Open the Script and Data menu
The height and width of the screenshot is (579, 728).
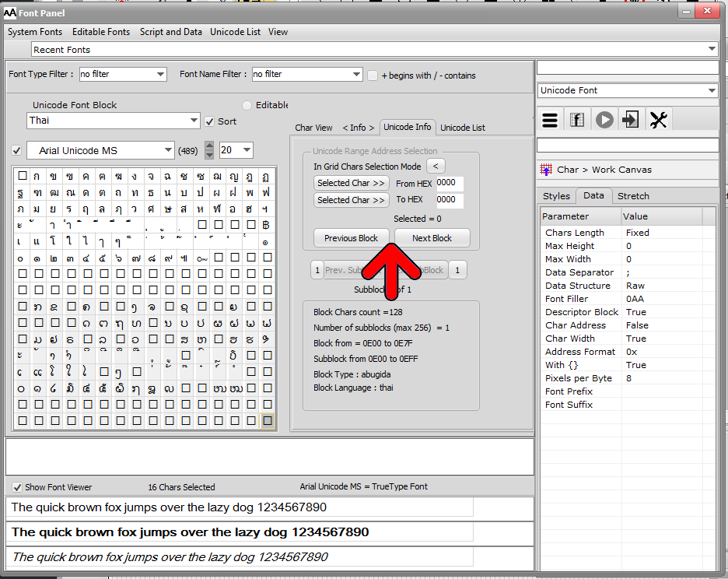pyautogui.click(x=171, y=32)
